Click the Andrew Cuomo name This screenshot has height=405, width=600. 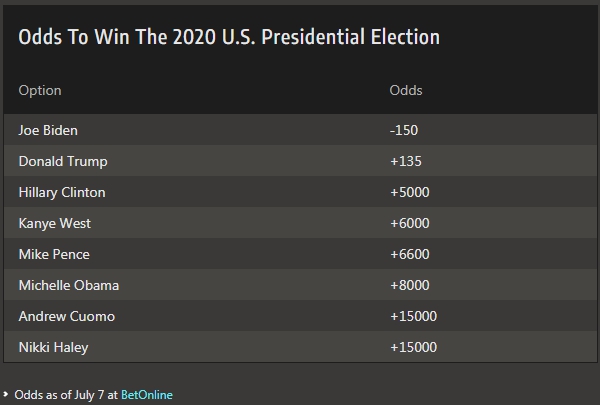point(67,316)
